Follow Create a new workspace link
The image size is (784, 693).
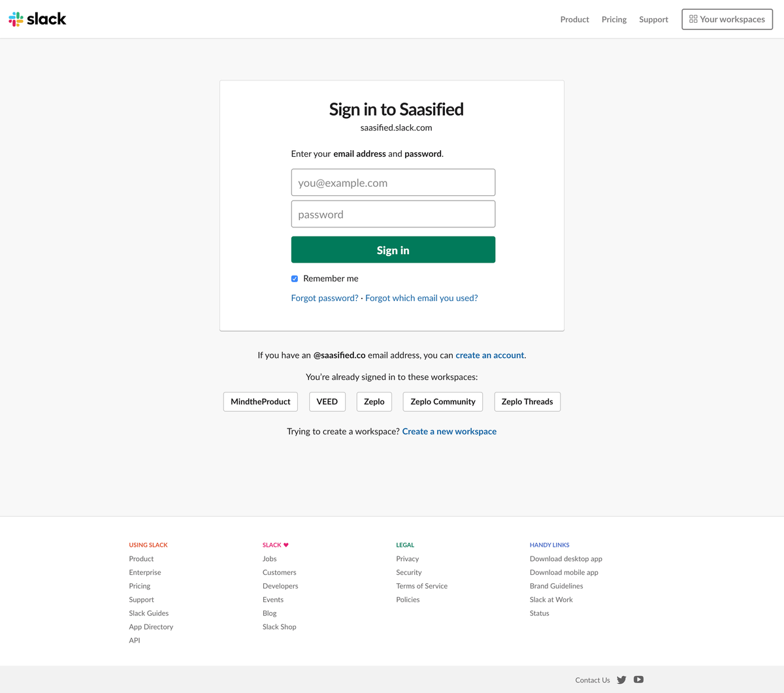point(449,432)
